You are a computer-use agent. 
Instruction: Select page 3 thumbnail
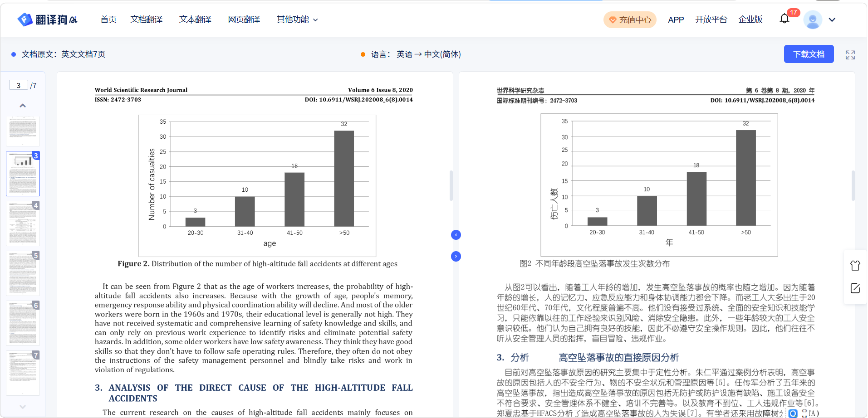(23, 174)
